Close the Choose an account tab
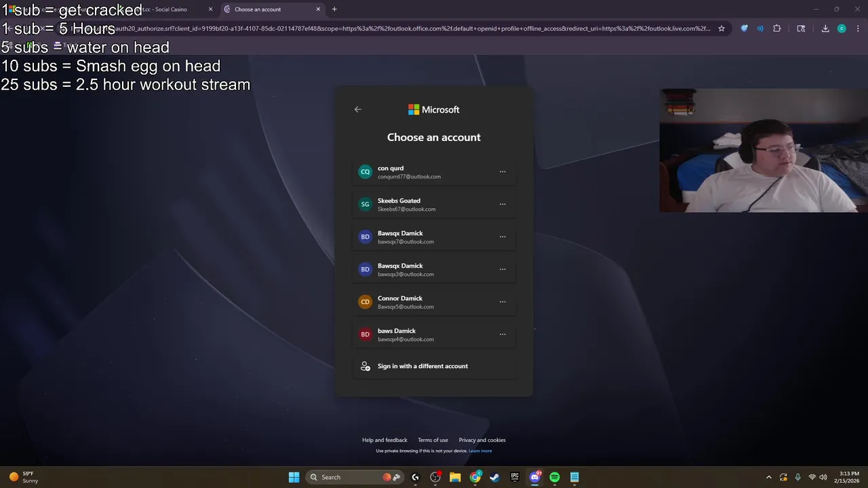Screen dimensions: 868x488 tap(318, 9)
